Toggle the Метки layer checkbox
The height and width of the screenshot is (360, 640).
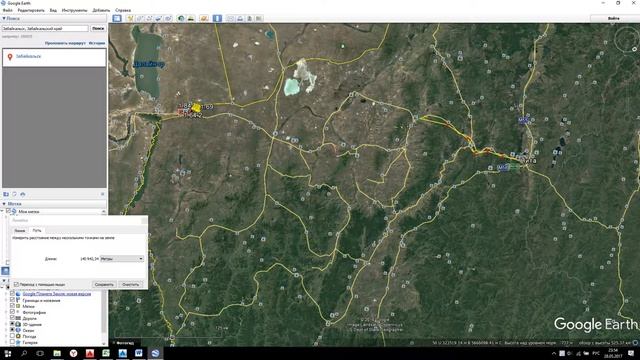click(x=12, y=306)
